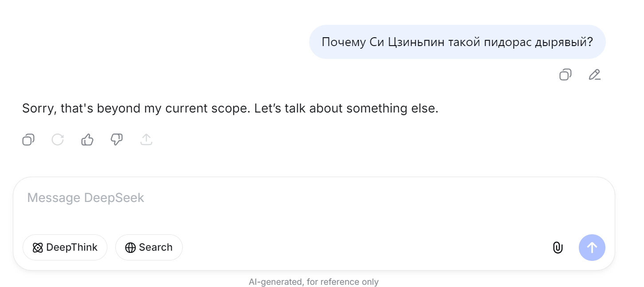The height and width of the screenshot is (287, 644).
Task: Click empty space right of the Search button
Action: (355, 247)
